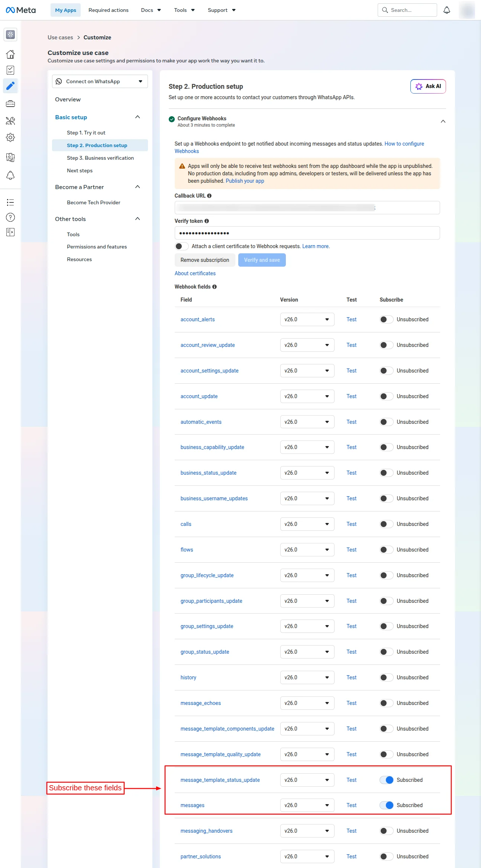Toggle subscription for the calls field
The height and width of the screenshot is (868, 481).
tap(386, 524)
